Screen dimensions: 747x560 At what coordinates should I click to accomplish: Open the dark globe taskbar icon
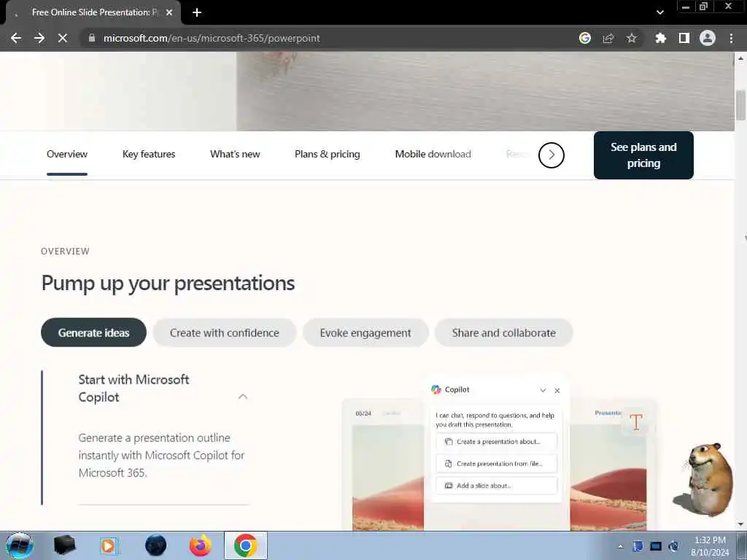point(156,545)
